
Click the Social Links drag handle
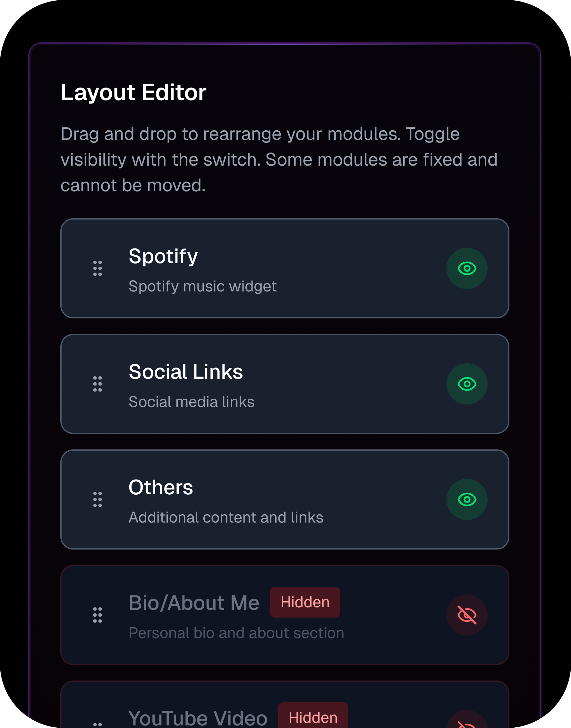pos(97,384)
